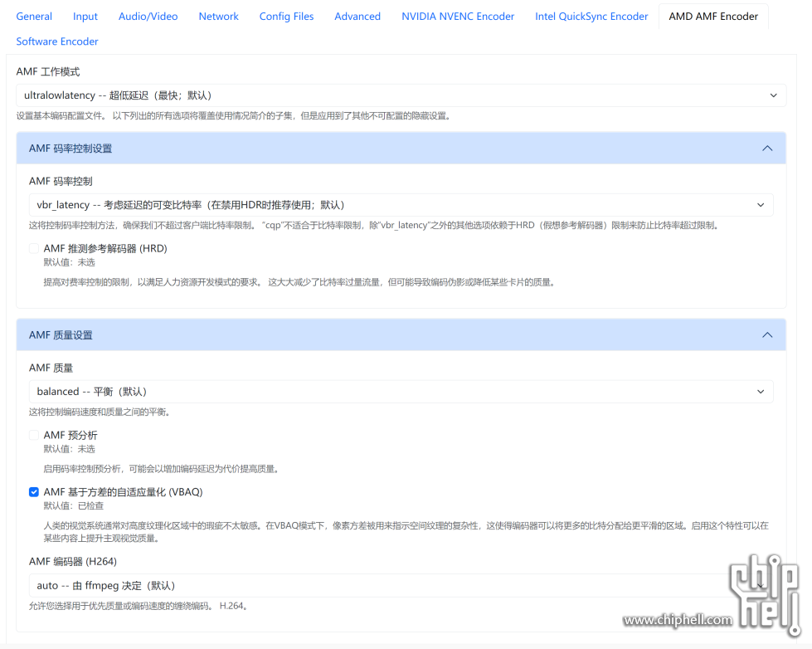Switch to the Advanced tab
Viewport: 812px width, 649px height.
pyautogui.click(x=357, y=17)
